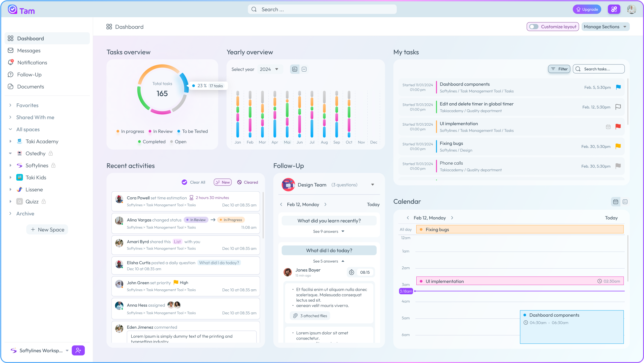Click the lock icon next to Softylines
The height and width of the screenshot is (363, 644).
[53, 165]
